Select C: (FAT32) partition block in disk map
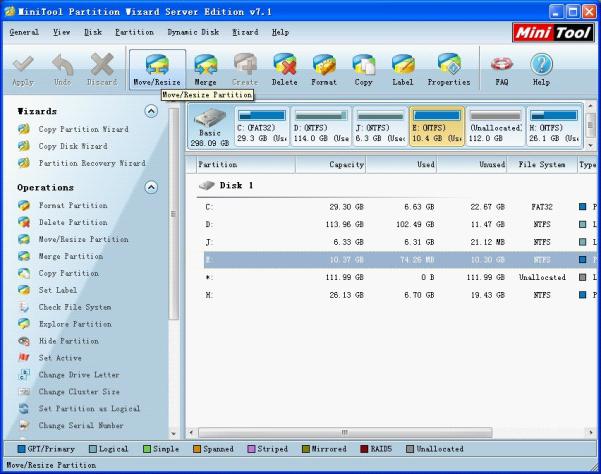This screenshot has width=601, height=474. pos(262,127)
